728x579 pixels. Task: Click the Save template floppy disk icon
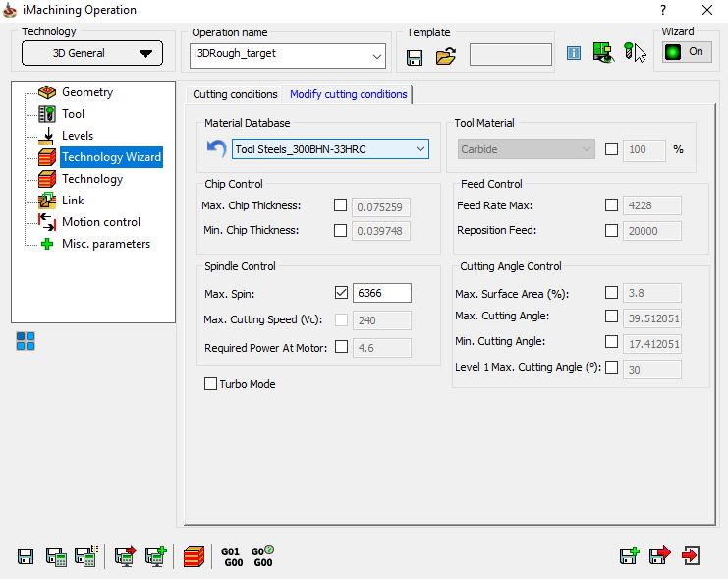pyautogui.click(x=415, y=56)
